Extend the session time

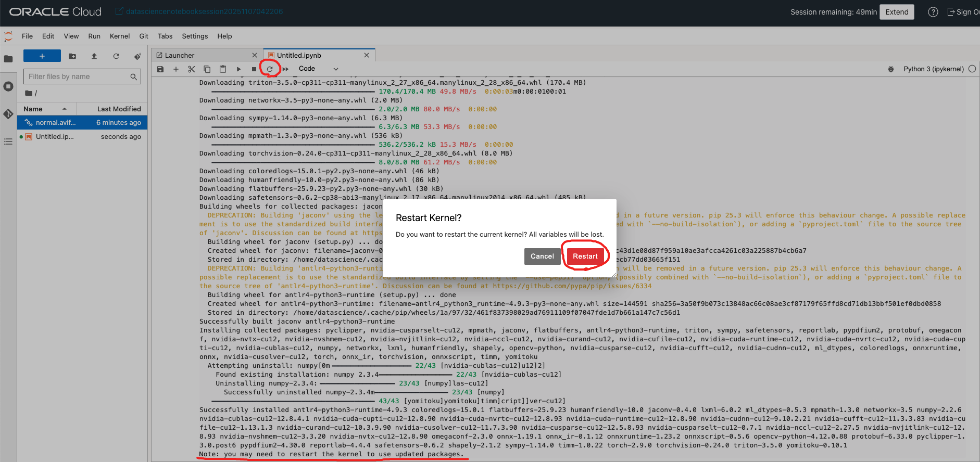pos(897,12)
